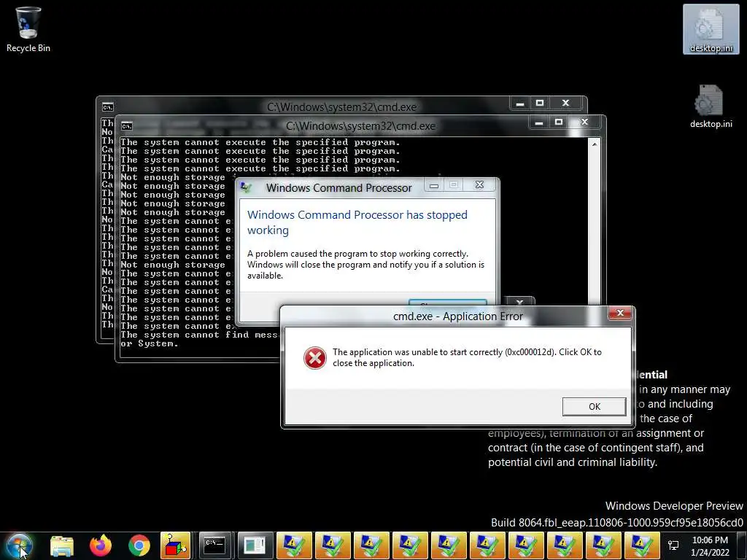Switch to the cmd.exe taskbar button
Viewport: 747px width, 560px height.
[x=214, y=545]
